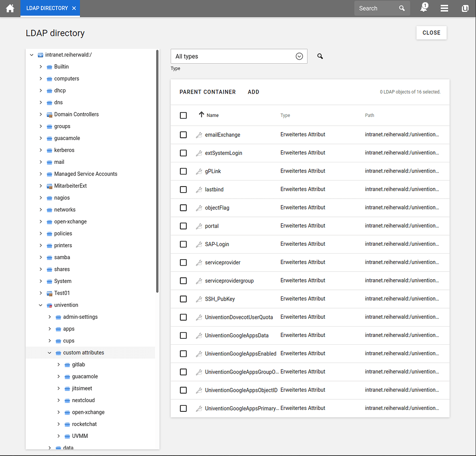Viewport: 476px width, 456px height.
Task: Run type filter search magnifier
Action: click(x=320, y=56)
